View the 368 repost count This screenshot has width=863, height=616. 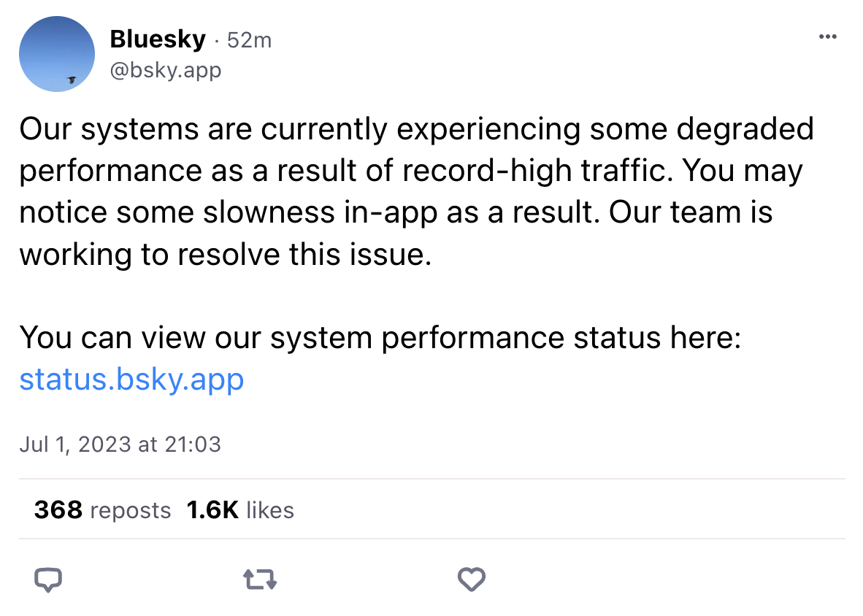point(58,510)
